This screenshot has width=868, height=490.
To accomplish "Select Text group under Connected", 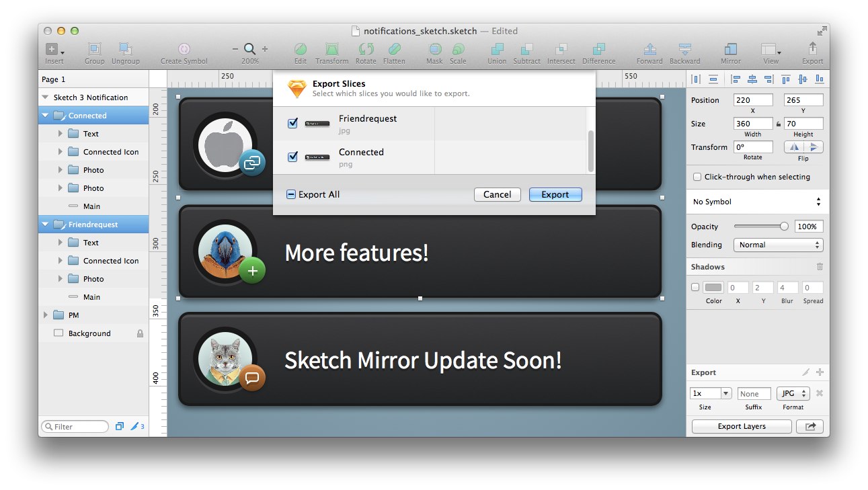I will pos(93,134).
